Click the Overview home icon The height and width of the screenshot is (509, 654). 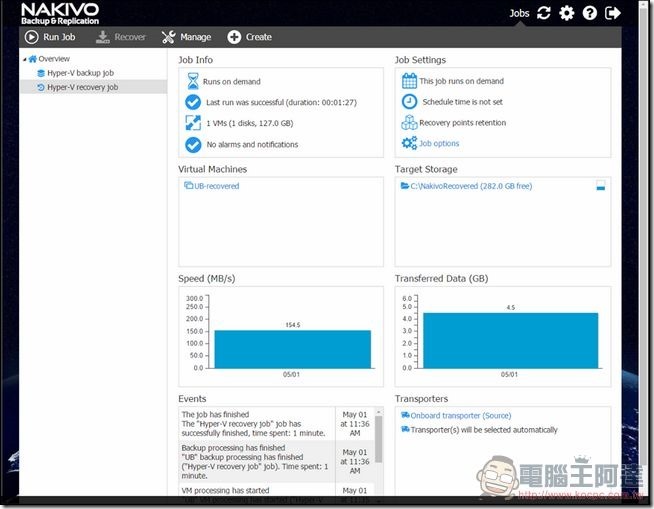tap(33, 59)
